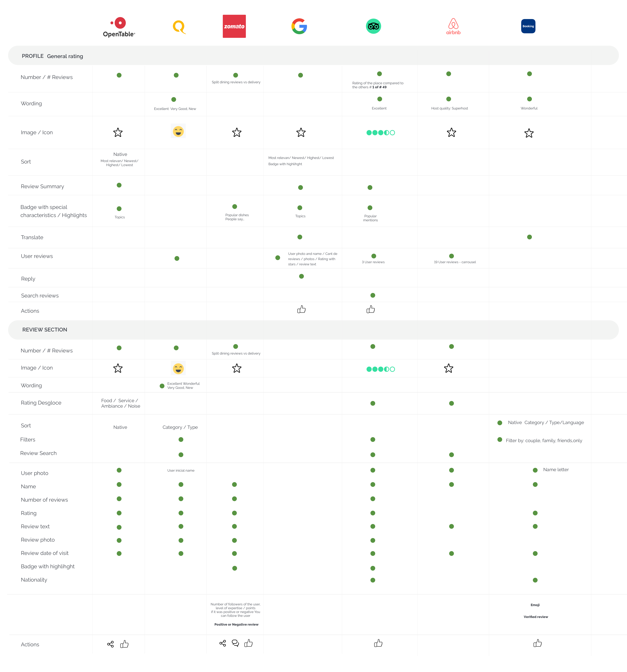The width and height of the screenshot is (627, 672).
Task: Click OpenTable's share icon in Actions row
Action: (110, 644)
